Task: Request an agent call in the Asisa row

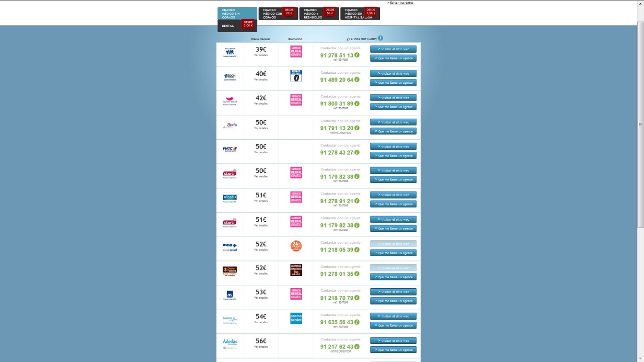Action: pos(393,253)
